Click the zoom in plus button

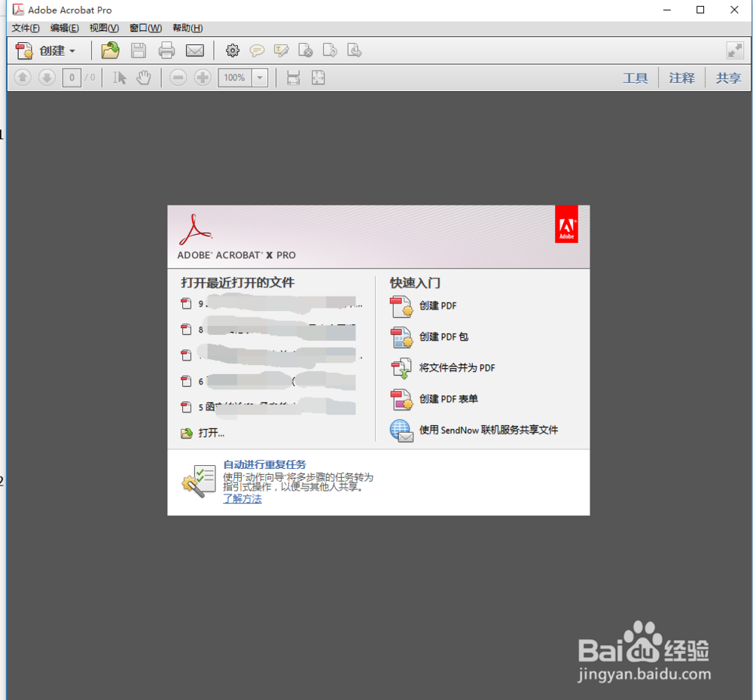(203, 78)
